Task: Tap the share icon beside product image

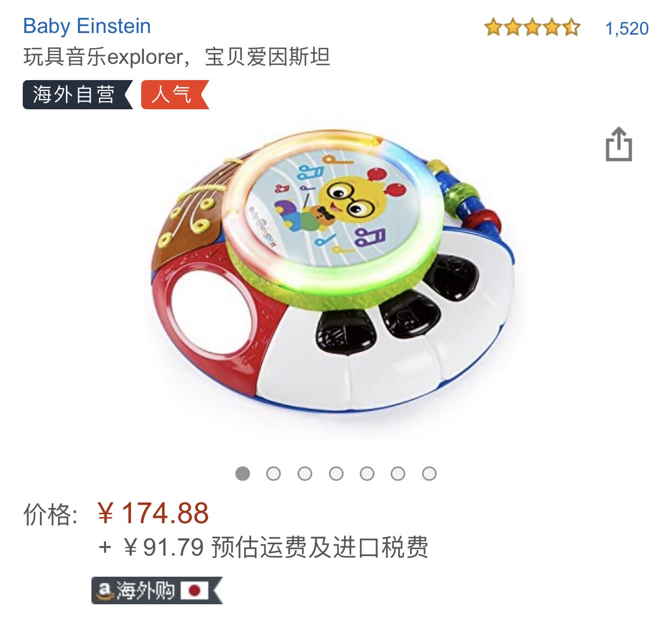Action: coord(618,144)
